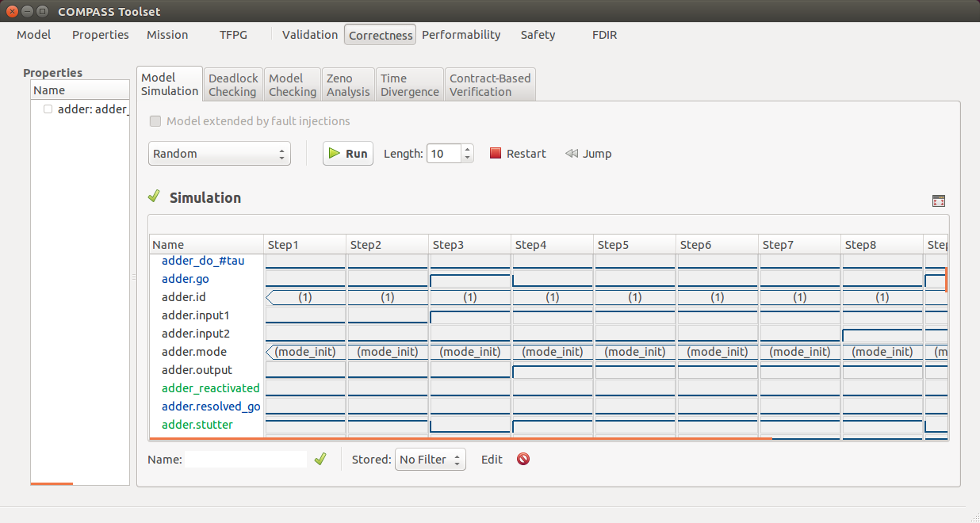Open the FDIR section

point(604,35)
